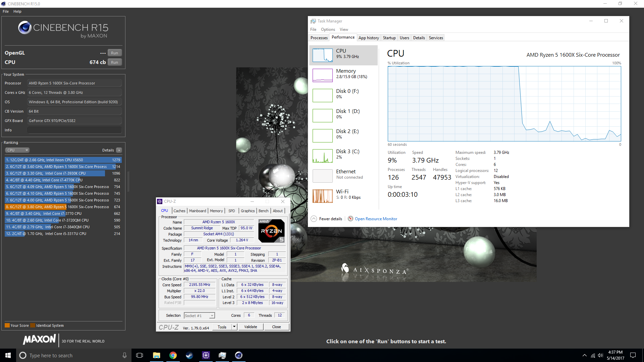This screenshot has height=362, width=644.
Task: Open the Options menu in Task Manager
Action: pos(328,29)
